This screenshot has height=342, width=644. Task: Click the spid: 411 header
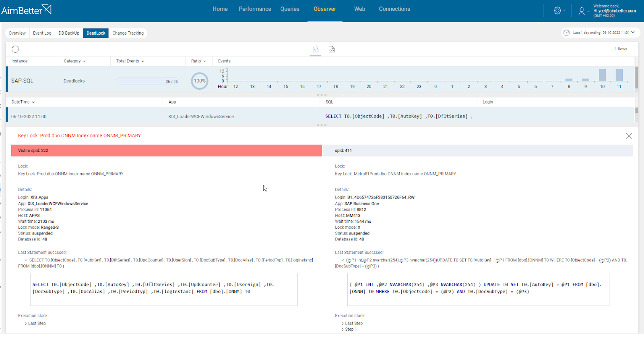(x=478, y=151)
